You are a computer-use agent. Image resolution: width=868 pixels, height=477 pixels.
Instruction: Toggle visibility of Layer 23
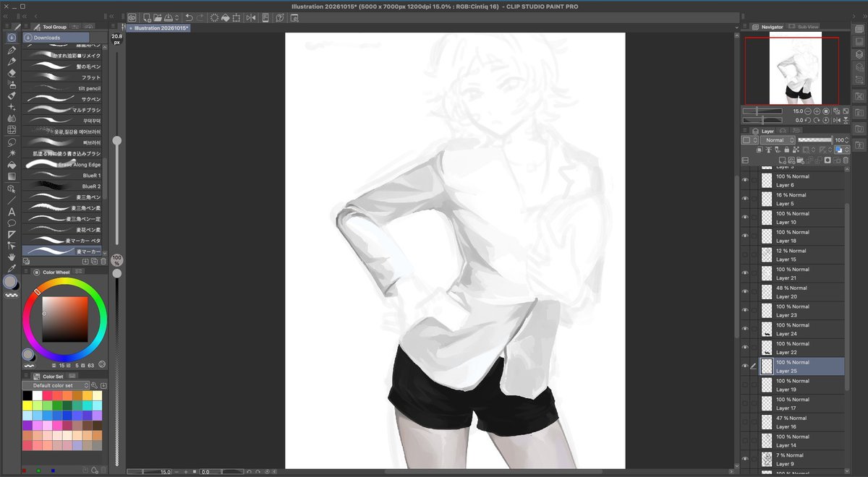coord(745,310)
